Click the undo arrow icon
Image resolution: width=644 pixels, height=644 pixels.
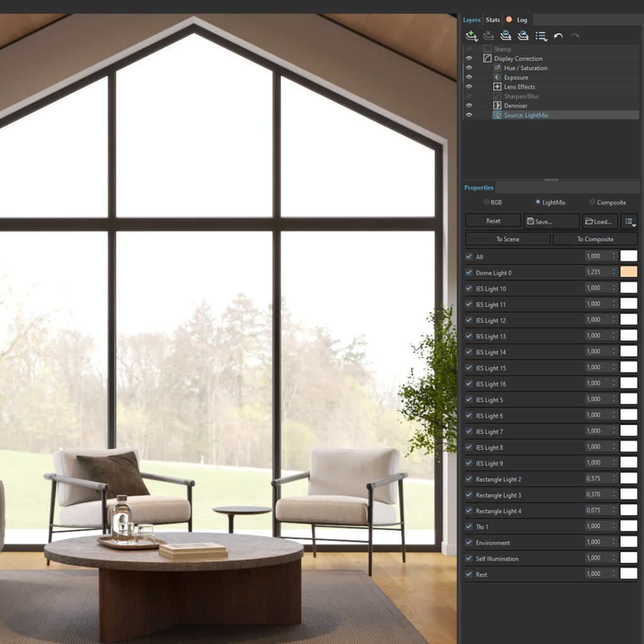coord(558,36)
